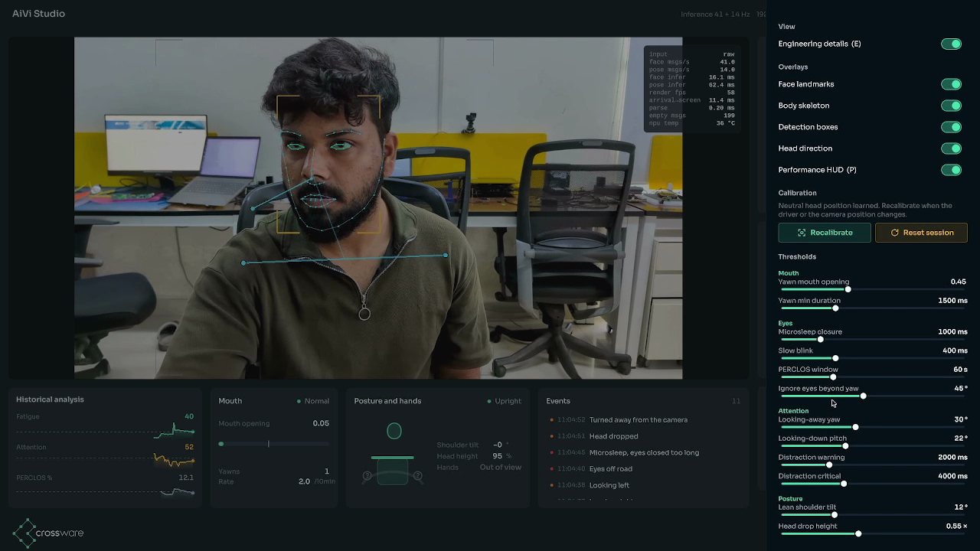This screenshot has width=980, height=551.
Task: Switch off Detection boxes overlay
Action: (951, 127)
